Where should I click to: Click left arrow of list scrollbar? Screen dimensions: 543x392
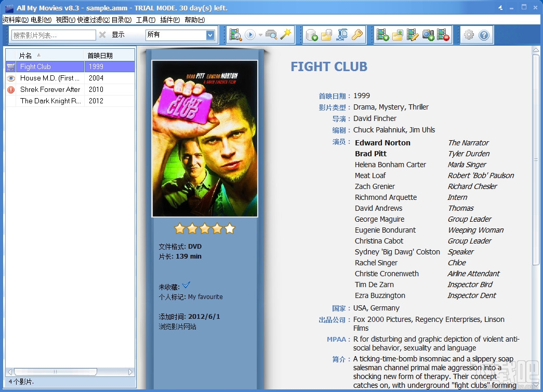pyautogui.click(x=10, y=372)
